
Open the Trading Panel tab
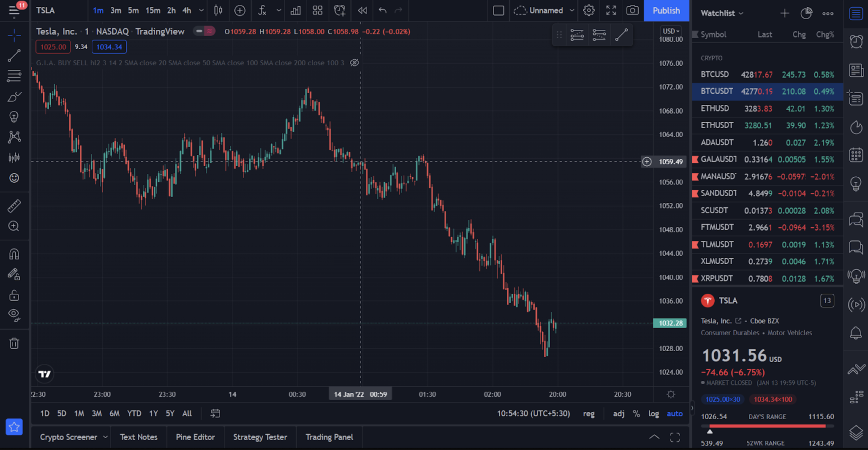[329, 437]
